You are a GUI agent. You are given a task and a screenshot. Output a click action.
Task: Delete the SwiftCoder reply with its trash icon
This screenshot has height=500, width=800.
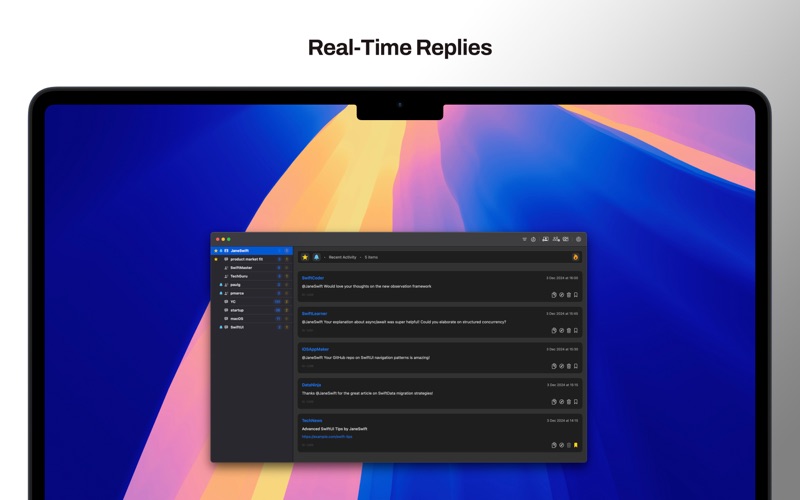pos(569,295)
